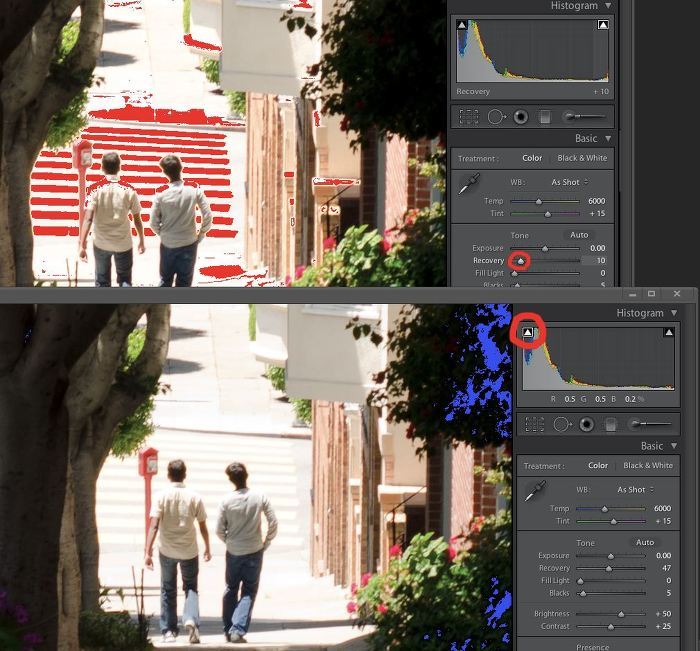This screenshot has height=651, width=700.
Task: Toggle highlight clipping indicator in lower histogram
Action: tap(668, 332)
